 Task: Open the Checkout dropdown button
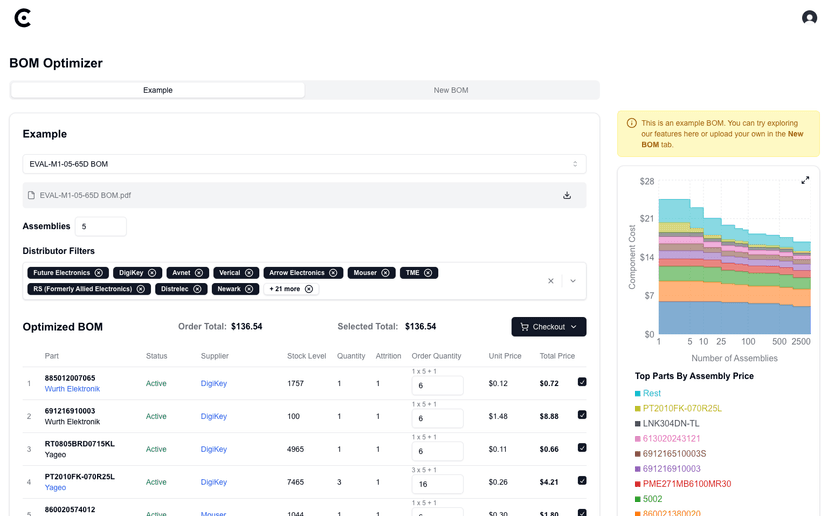coord(549,327)
